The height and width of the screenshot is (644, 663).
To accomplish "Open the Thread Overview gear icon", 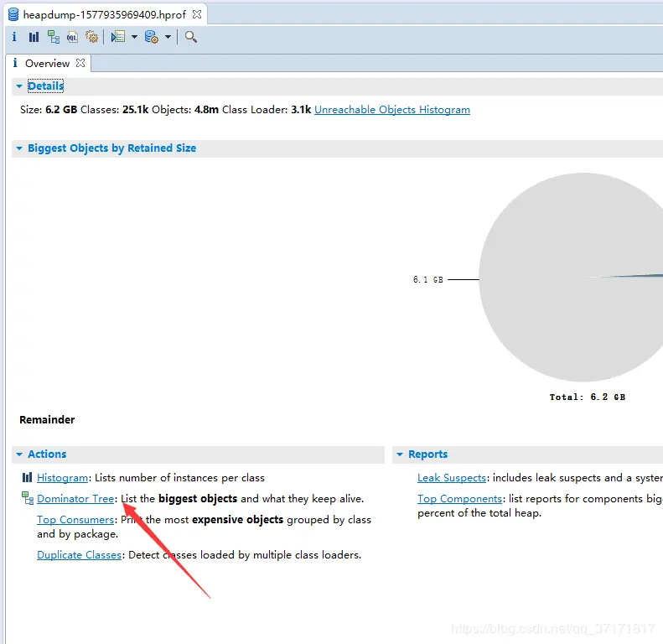I will tap(91, 37).
